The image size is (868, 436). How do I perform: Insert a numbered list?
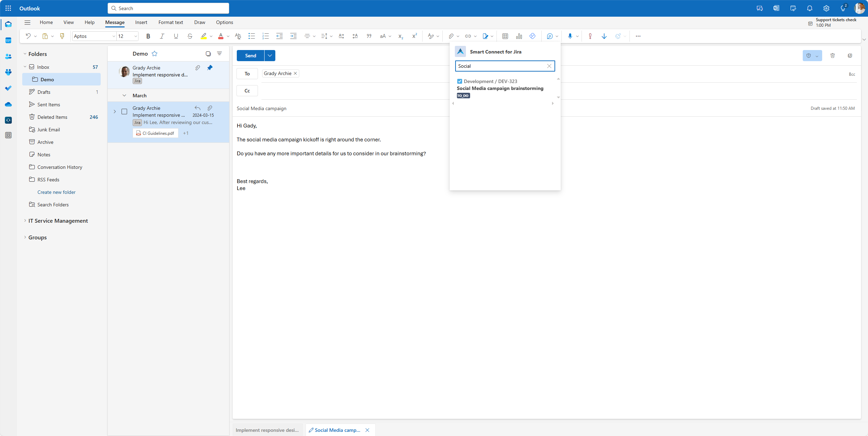[x=266, y=36]
